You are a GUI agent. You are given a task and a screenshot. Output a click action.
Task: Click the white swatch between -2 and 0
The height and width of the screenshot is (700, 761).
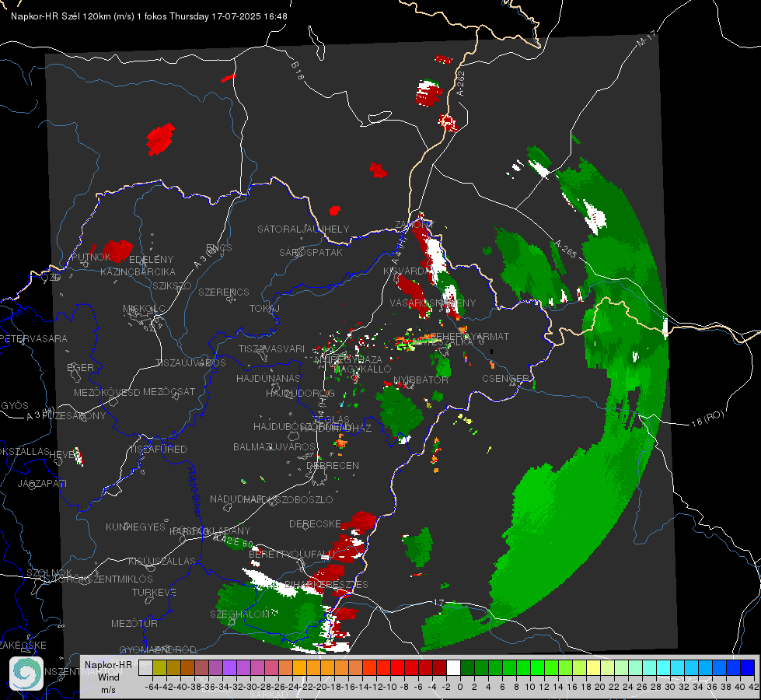tap(453, 667)
